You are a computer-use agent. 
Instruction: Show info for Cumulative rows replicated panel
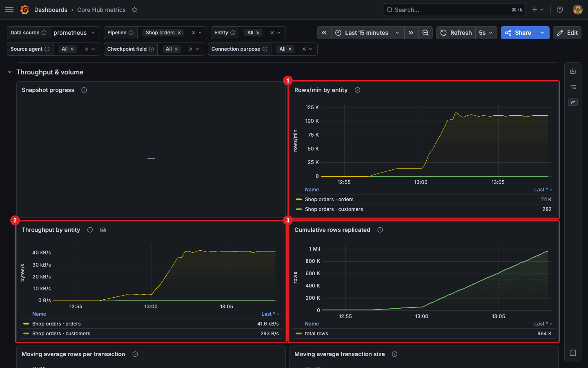pos(380,230)
